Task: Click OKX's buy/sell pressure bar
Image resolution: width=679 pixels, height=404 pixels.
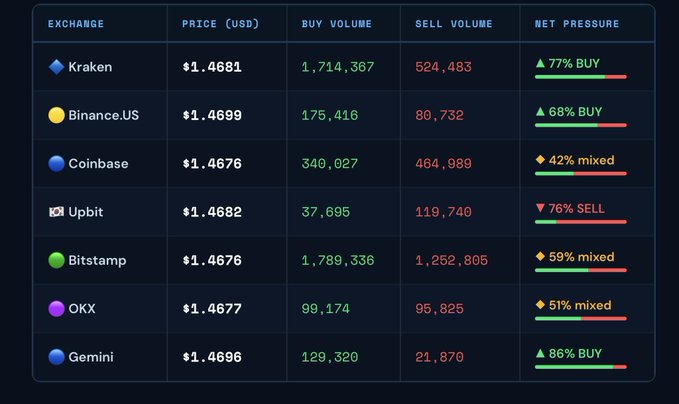Action: click(581, 319)
